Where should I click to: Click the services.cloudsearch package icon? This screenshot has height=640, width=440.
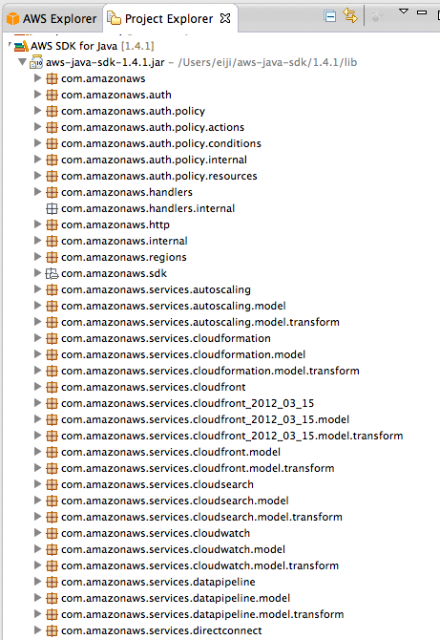point(52,484)
